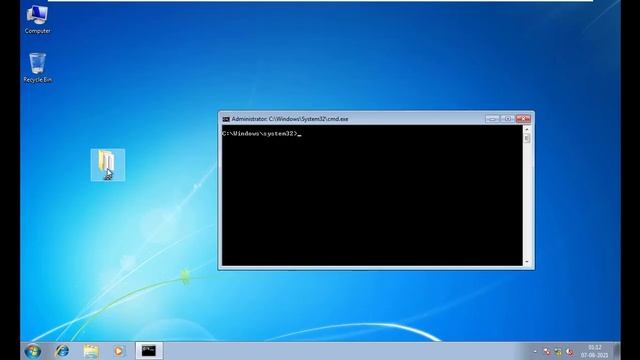Viewport: 640px width, 360px height.
Task: Select the highlighted folder on the desktop
Action: pyautogui.click(x=108, y=165)
